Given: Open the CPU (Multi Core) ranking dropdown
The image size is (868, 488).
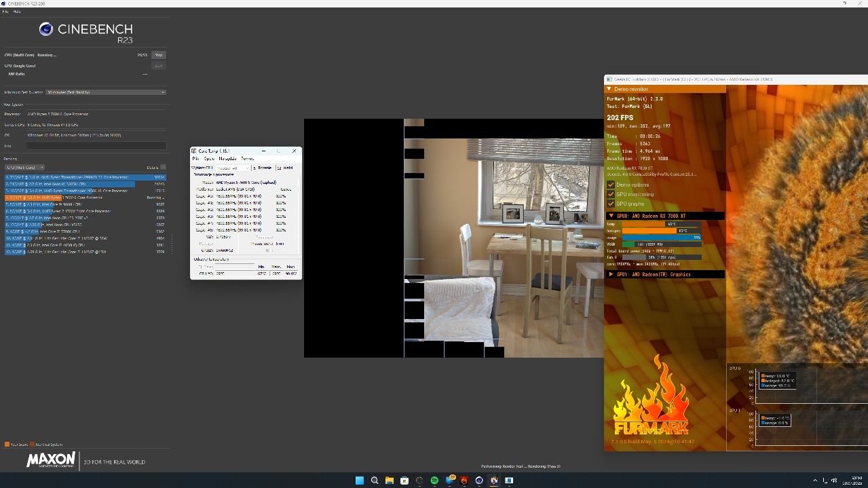Looking at the screenshot, I should click(x=24, y=167).
